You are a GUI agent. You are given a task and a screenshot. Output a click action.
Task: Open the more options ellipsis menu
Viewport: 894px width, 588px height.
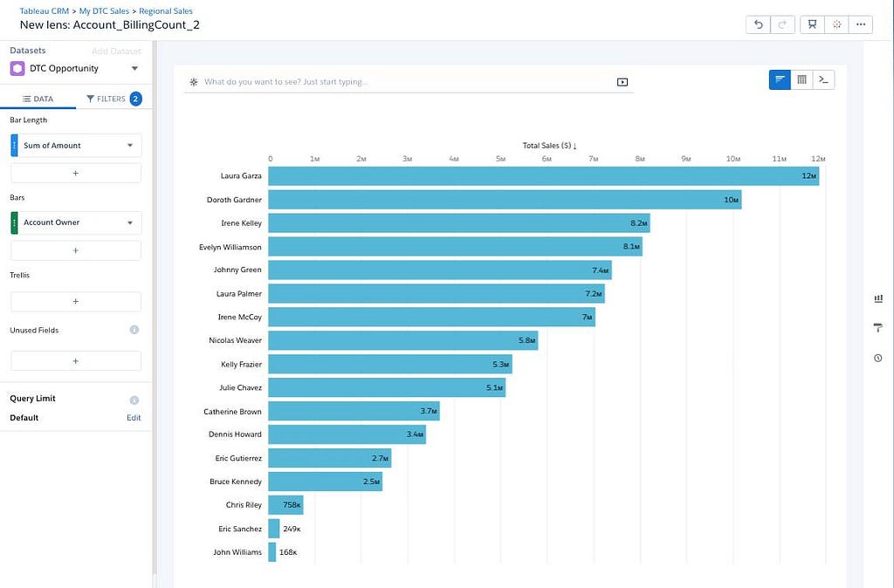pos(860,24)
